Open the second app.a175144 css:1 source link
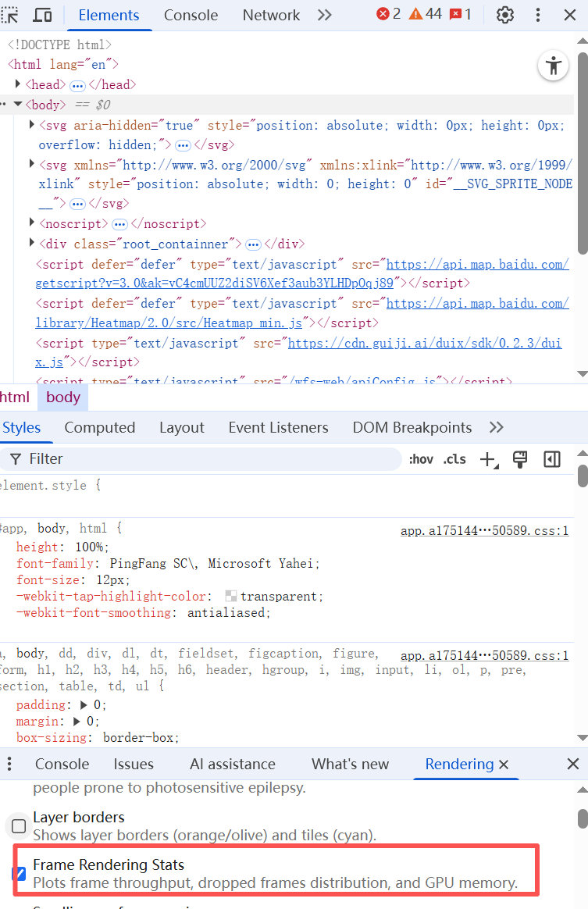 coord(484,655)
